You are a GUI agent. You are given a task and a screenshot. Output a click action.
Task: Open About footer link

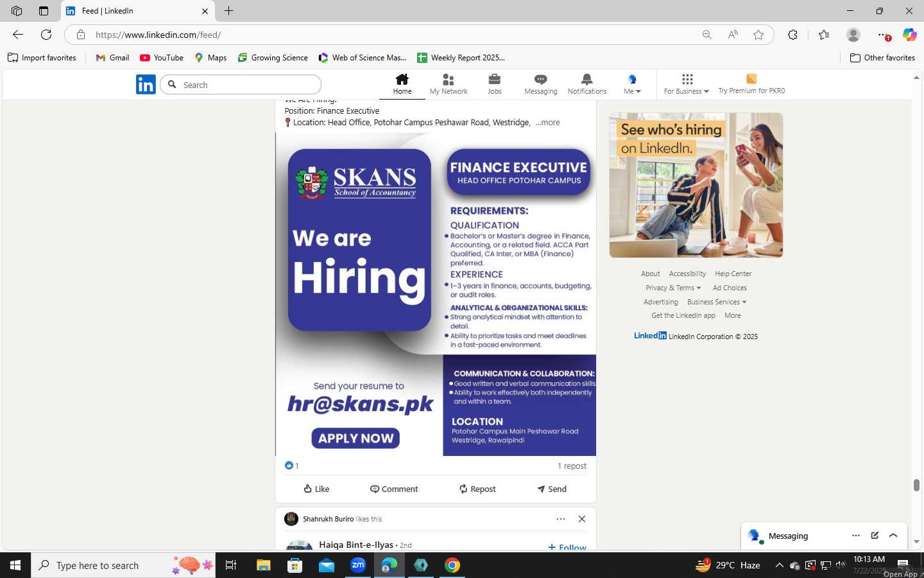point(650,274)
